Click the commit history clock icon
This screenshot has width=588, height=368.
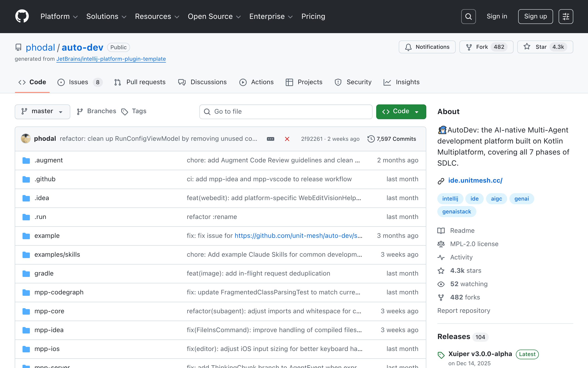click(x=371, y=139)
